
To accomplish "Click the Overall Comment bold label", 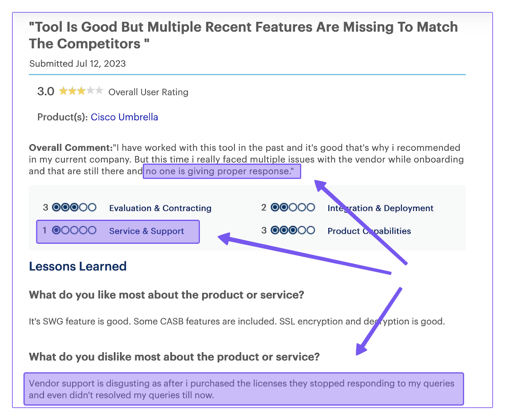I will click(71, 148).
